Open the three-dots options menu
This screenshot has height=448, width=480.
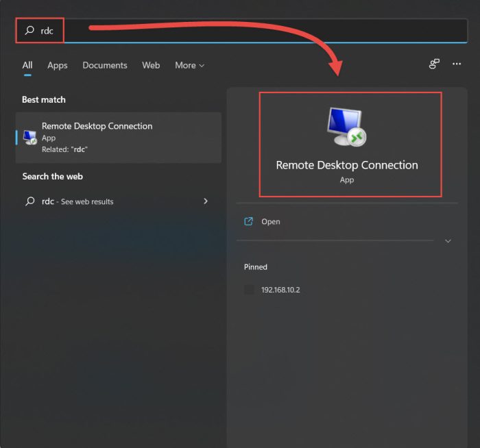[x=457, y=64]
